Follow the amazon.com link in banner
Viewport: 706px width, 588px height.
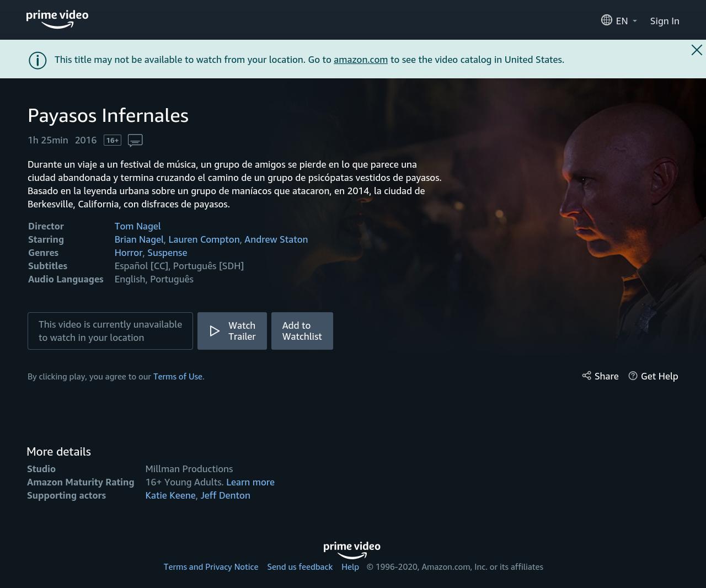click(360, 60)
